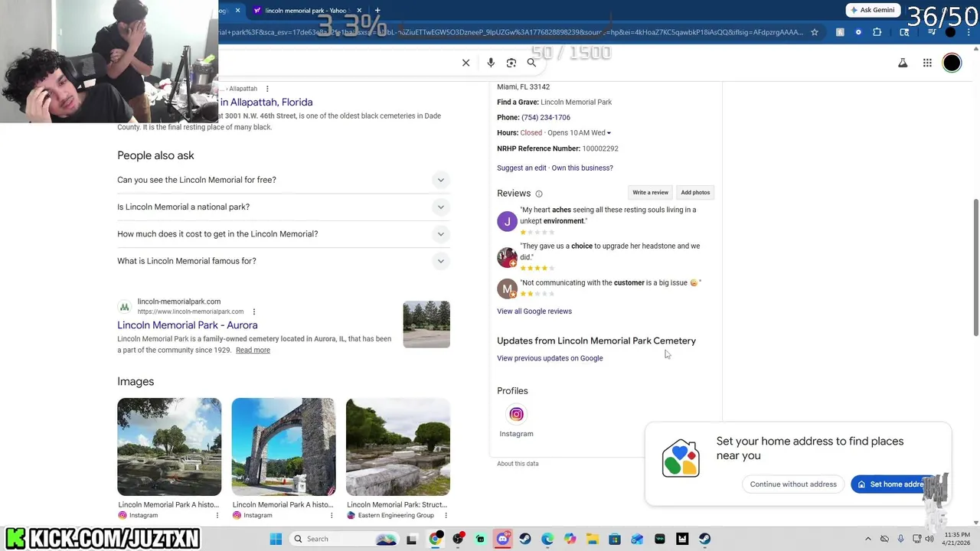Click 'Continue without address' button
The image size is (980, 551).
coord(793,484)
